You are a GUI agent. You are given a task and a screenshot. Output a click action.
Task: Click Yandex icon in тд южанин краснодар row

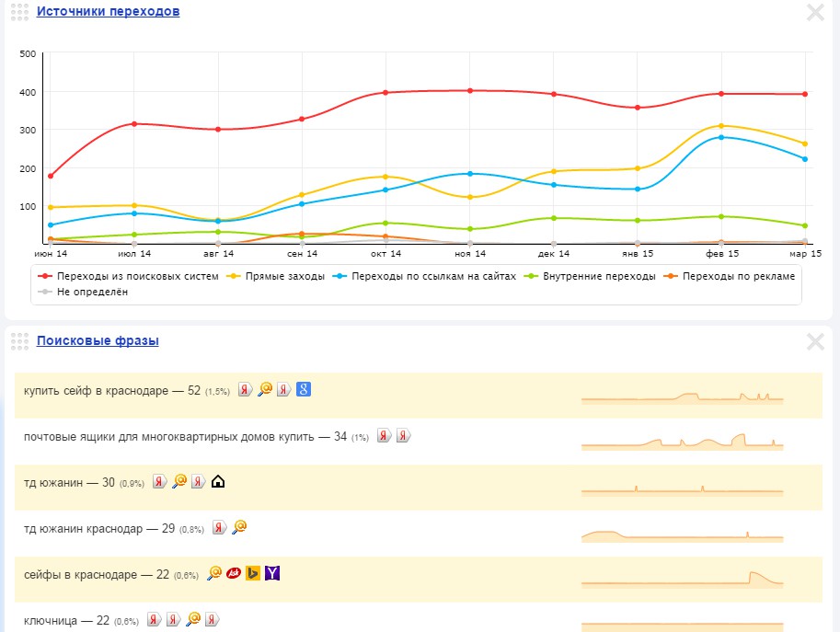click(x=220, y=527)
